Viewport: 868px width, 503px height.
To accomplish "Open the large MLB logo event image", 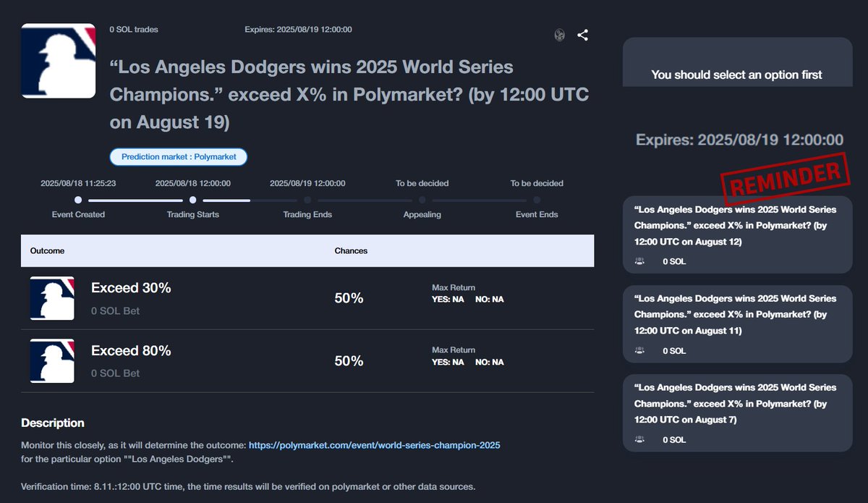I will coord(59,61).
